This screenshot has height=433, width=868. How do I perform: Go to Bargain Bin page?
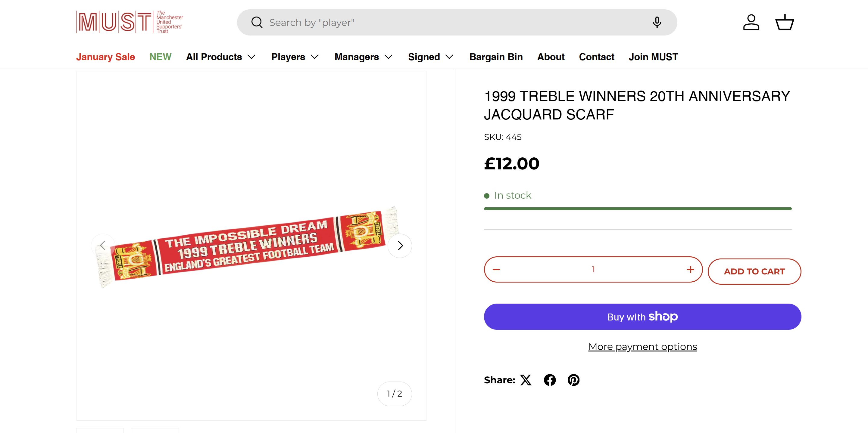[496, 57]
